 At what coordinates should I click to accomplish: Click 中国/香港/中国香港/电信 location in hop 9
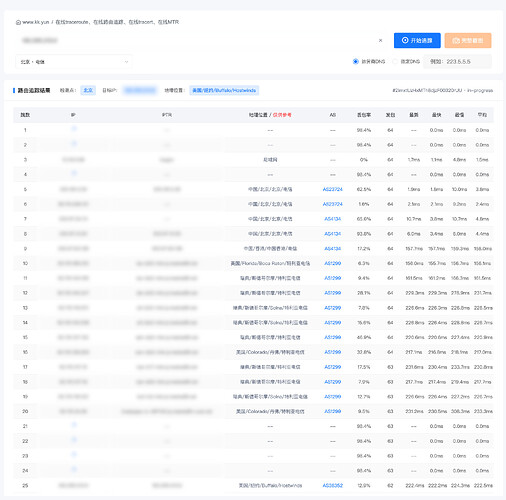tap(270, 249)
